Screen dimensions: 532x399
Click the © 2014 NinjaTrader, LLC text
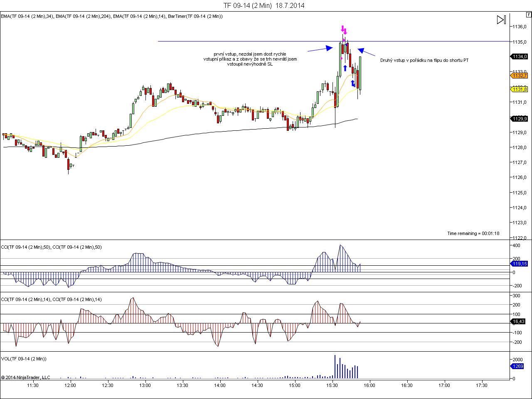click(x=25, y=377)
